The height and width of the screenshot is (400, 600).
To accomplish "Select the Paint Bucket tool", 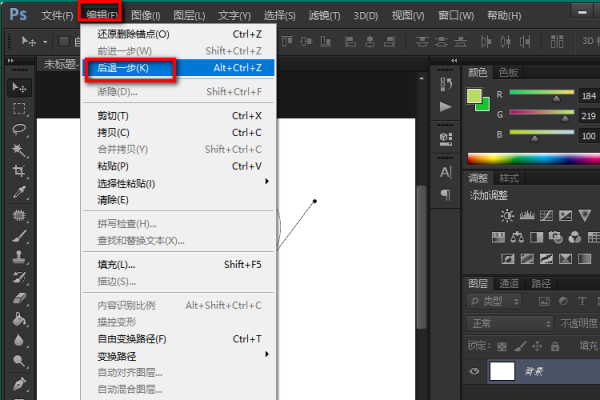I will tap(19, 319).
